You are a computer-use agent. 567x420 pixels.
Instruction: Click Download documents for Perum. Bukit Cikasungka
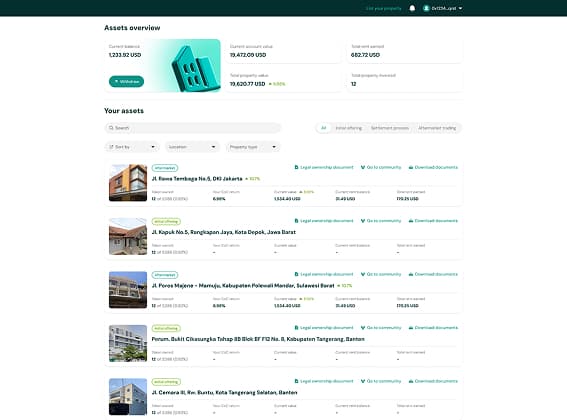click(433, 327)
